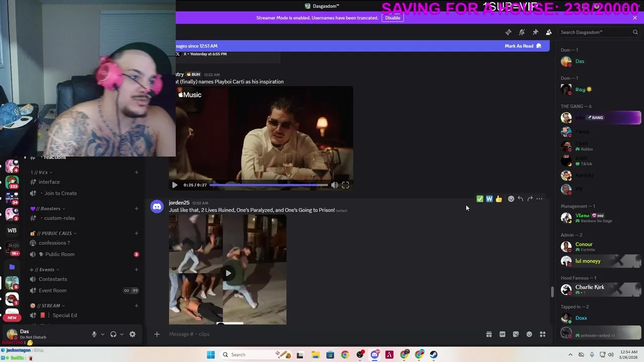This screenshot has height=362, width=644.
Task: Open File Explorer from taskbar
Action: point(315,354)
